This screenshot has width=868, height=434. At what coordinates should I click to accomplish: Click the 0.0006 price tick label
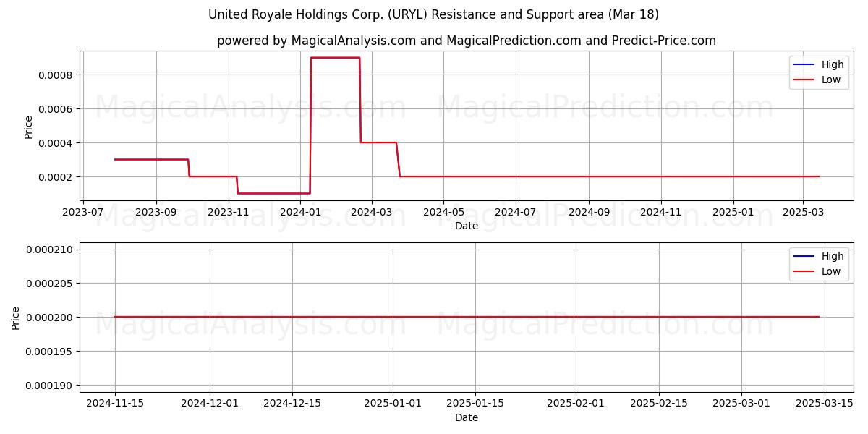pyautogui.click(x=56, y=109)
